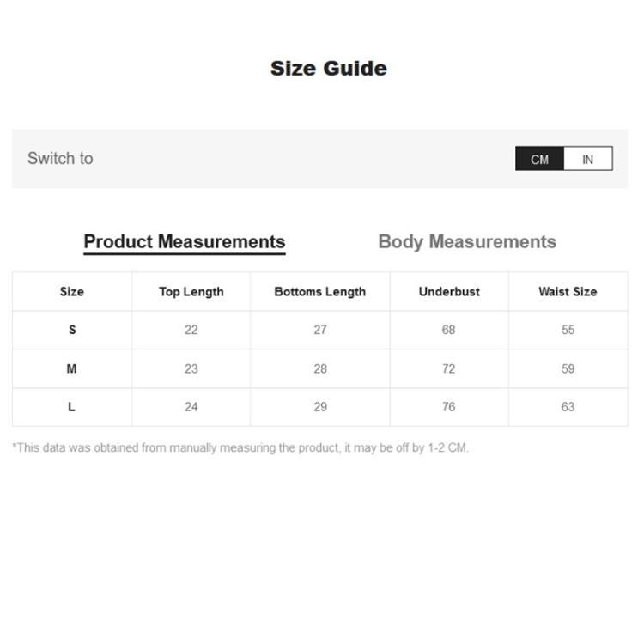Select the size L row label
Viewport: 644px width, 644px height.
(x=72, y=407)
